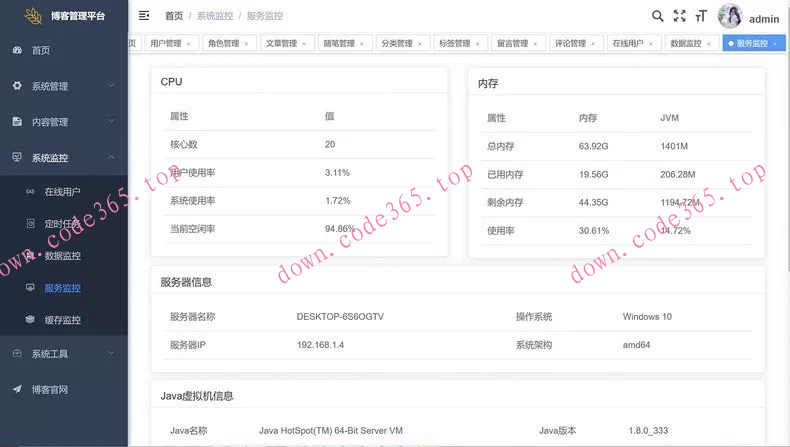Switch to the 在线用户 tab
The height and width of the screenshot is (447, 790).
click(x=628, y=43)
